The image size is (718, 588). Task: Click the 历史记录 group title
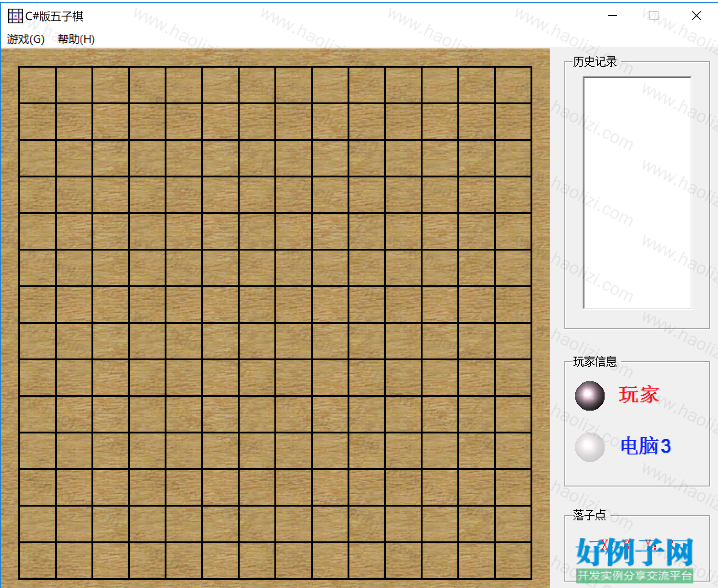[595, 61]
